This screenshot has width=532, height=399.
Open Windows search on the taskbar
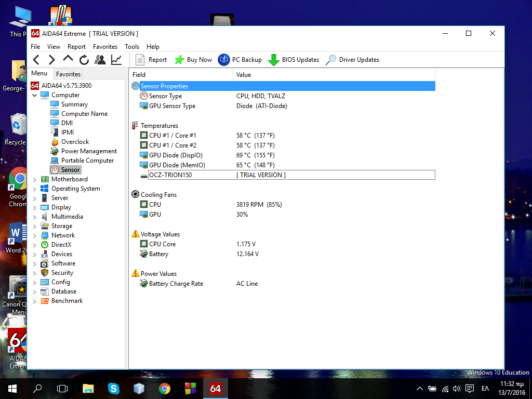[x=37, y=389]
